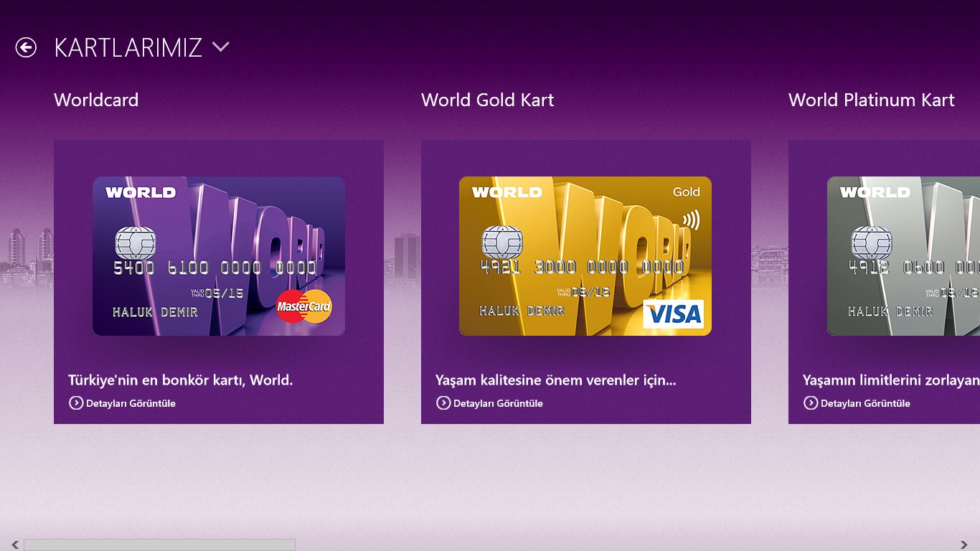Open Detayları Görüntüle for World Platinum Kart
The width and height of the screenshot is (980, 551).
point(865,403)
